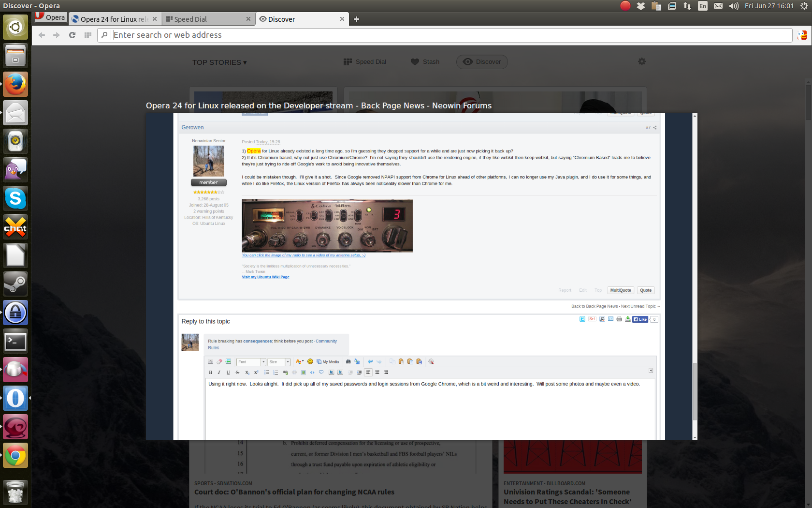812x508 pixels.
Task: Email this topic to a friend
Action: tap(610, 319)
